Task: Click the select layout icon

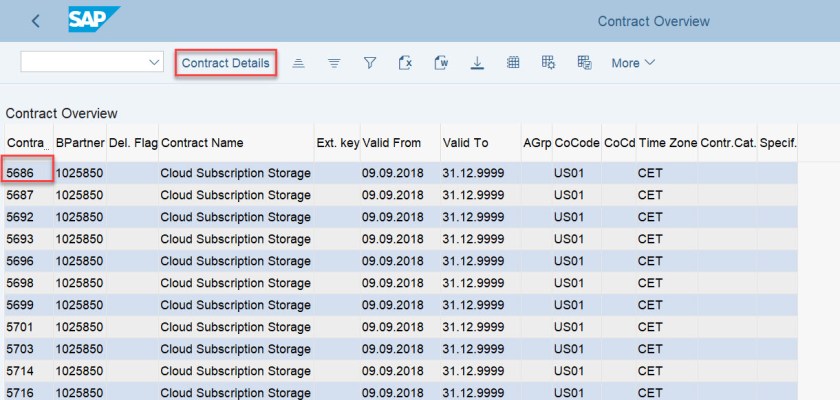Action: point(548,63)
